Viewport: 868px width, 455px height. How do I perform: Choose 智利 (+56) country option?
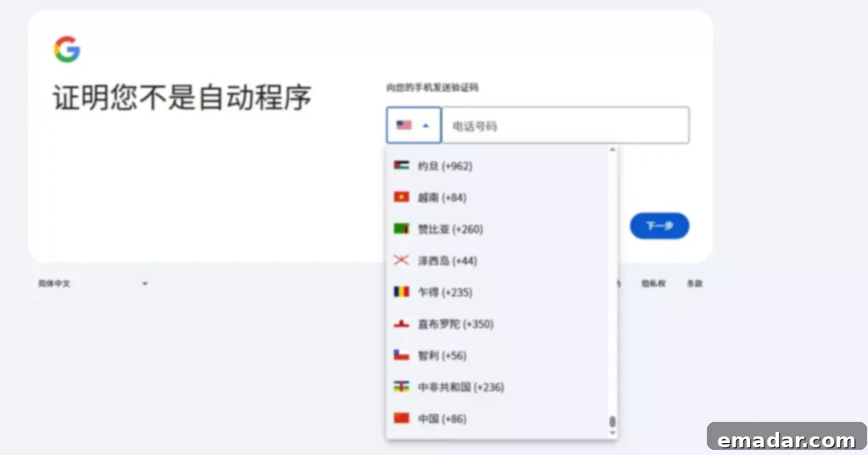click(497, 355)
